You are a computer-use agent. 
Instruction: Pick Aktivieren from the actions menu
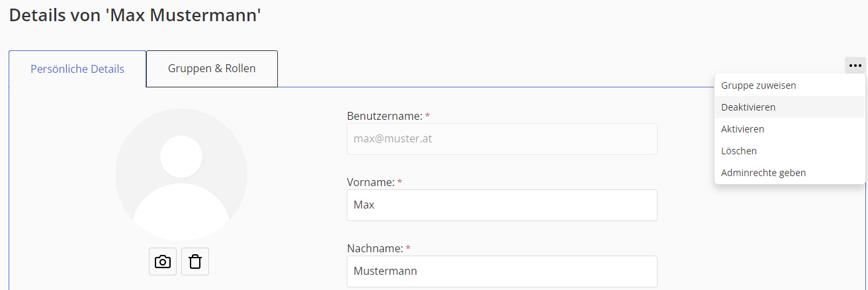tap(743, 129)
